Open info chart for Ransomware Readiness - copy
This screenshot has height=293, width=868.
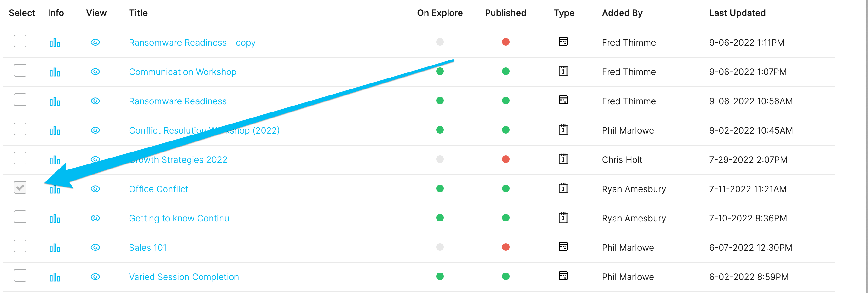click(x=55, y=43)
